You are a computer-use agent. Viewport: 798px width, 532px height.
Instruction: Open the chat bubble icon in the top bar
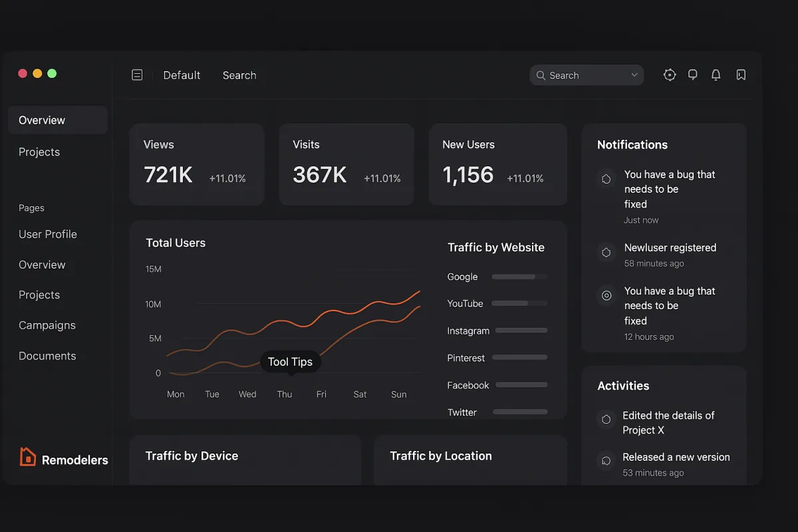point(693,75)
